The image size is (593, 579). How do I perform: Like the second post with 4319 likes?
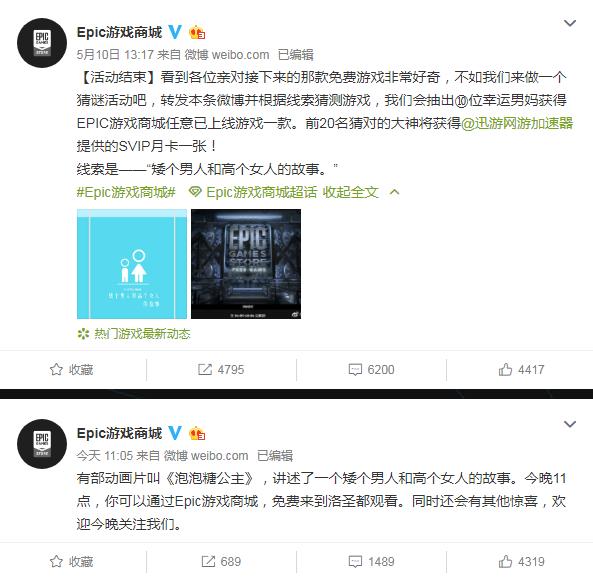[x=521, y=562]
